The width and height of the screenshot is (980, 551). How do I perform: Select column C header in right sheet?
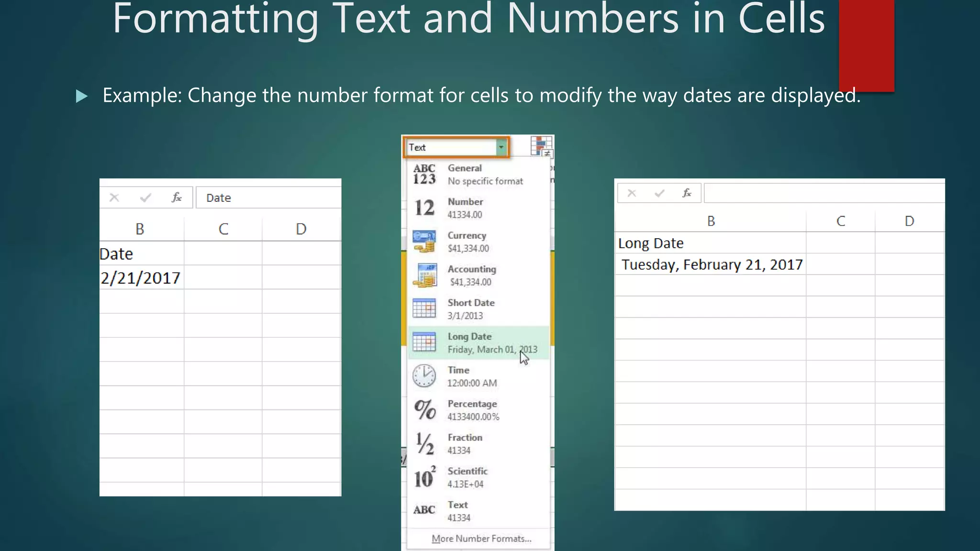(x=841, y=221)
